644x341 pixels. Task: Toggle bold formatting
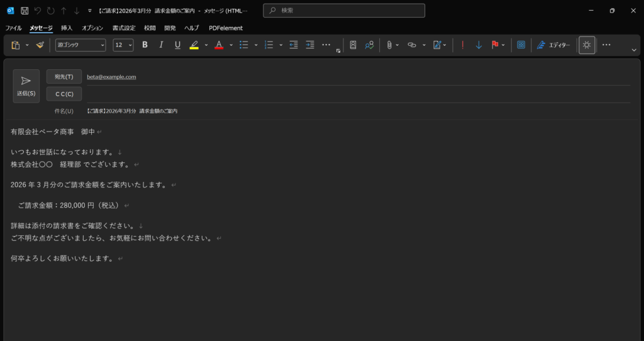pyautogui.click(x=145, y=45)
